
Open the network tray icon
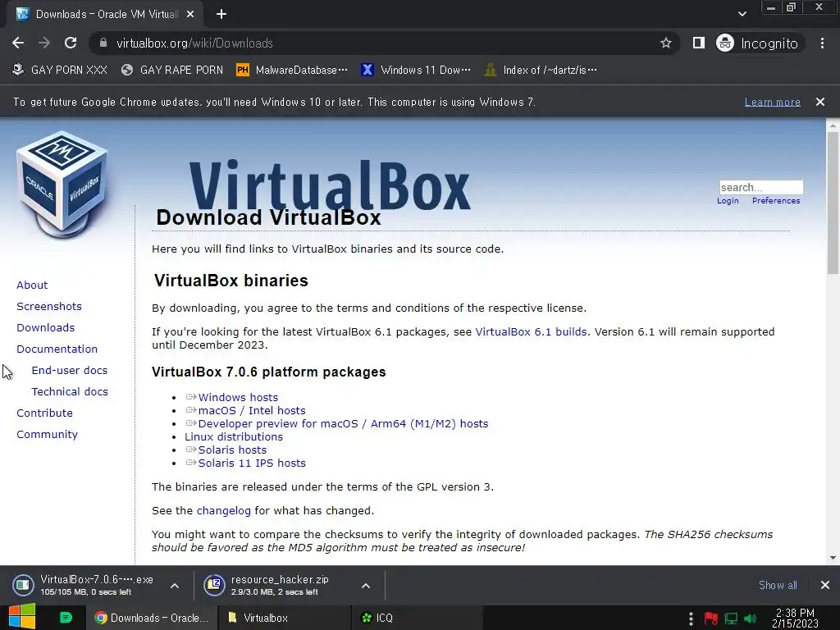pos(731,619)
